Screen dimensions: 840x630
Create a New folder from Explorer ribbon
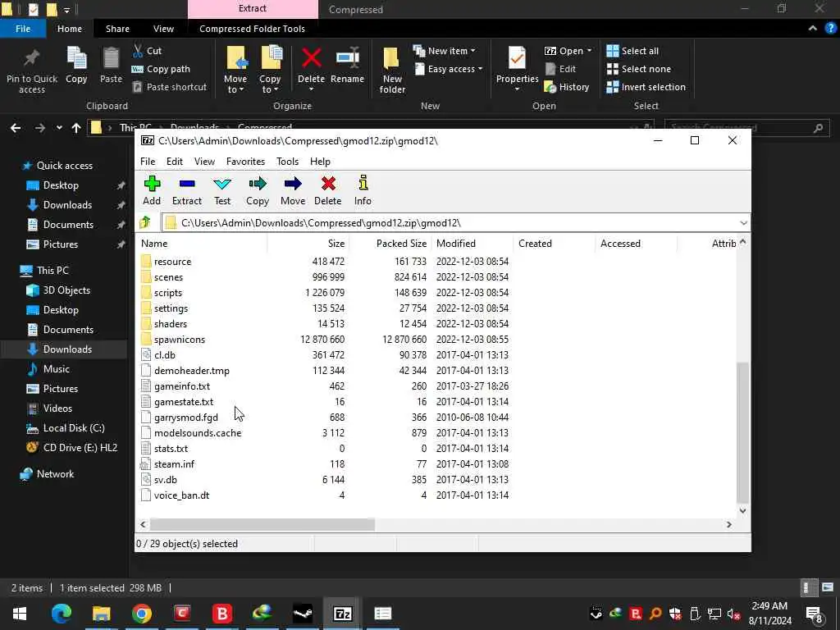click(392, 71)
